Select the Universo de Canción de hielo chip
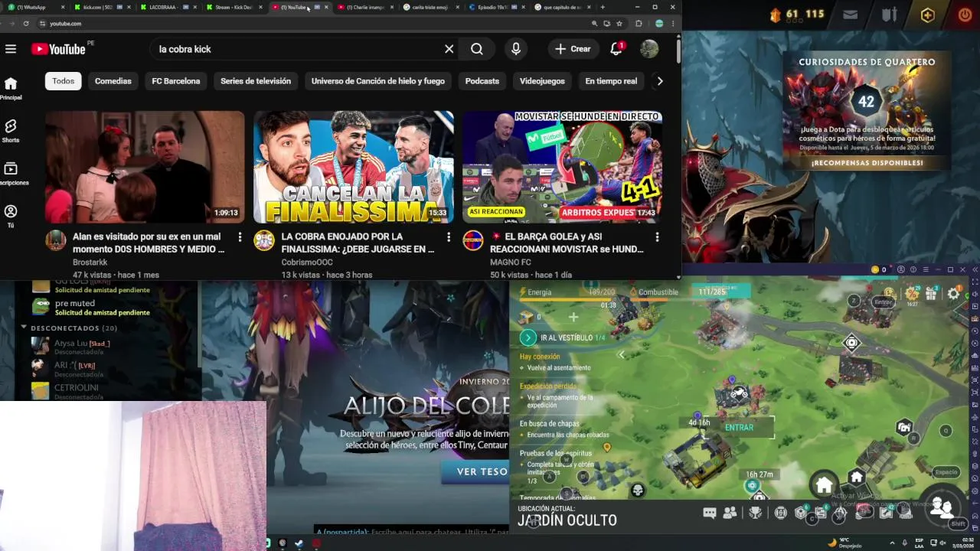 (378, 81)
